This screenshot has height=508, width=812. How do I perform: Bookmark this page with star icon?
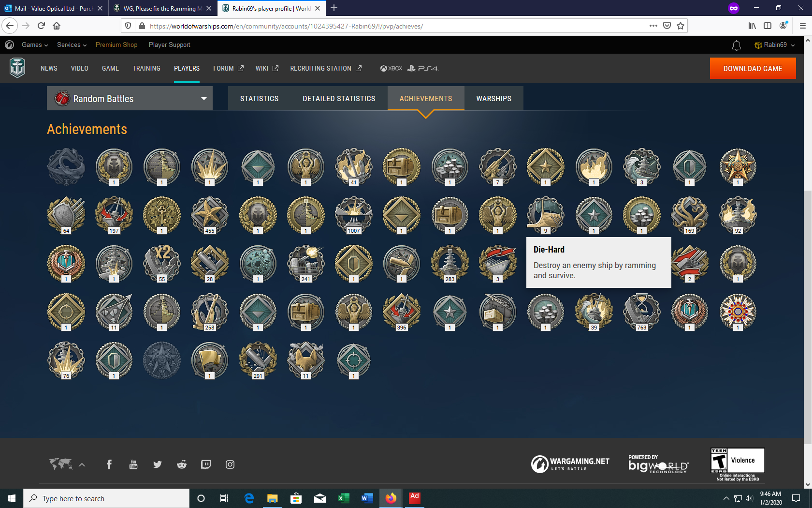pos(681,26)
